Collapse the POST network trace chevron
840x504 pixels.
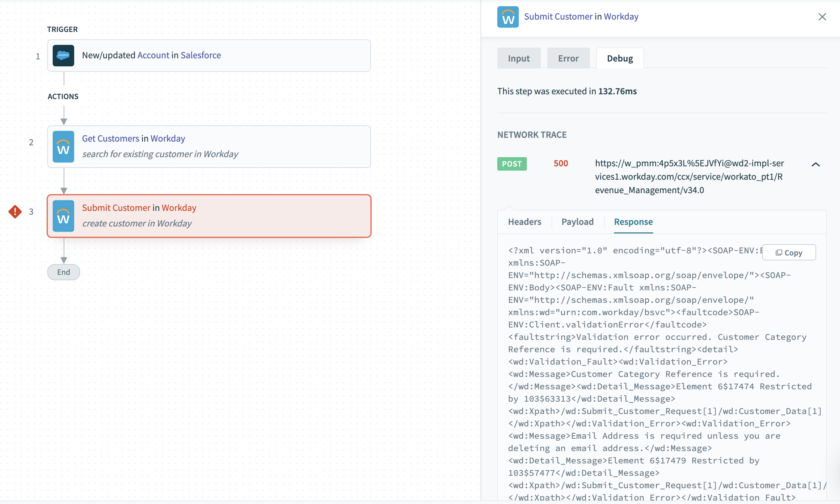click(816, 164)
